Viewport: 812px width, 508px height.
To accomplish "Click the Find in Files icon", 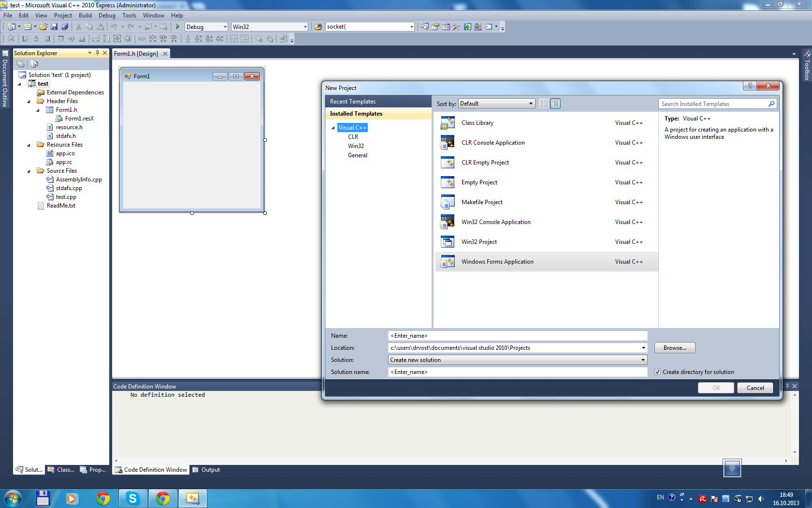I will [319, 27].
